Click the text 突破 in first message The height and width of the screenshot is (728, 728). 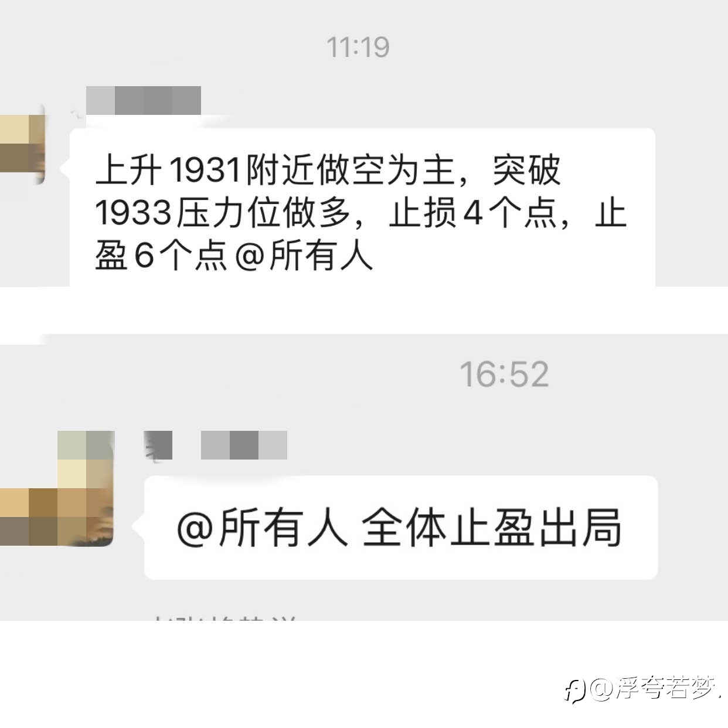click(527, 171)
